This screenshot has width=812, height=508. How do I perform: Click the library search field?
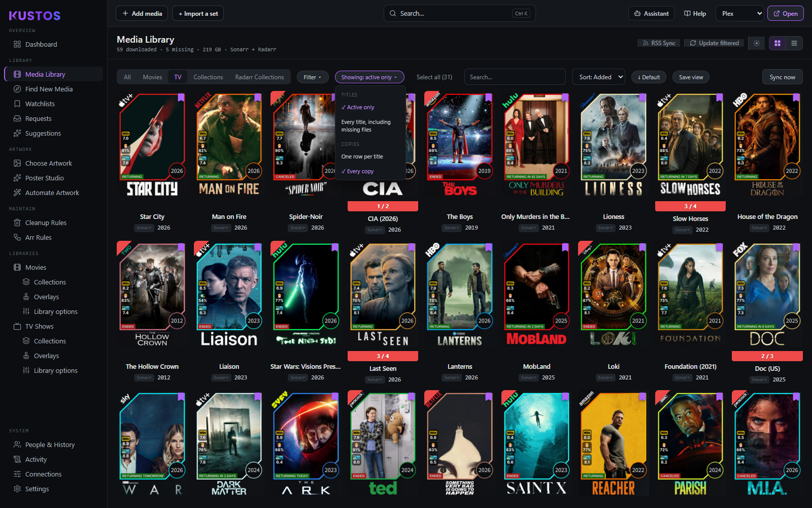(515, 77)
